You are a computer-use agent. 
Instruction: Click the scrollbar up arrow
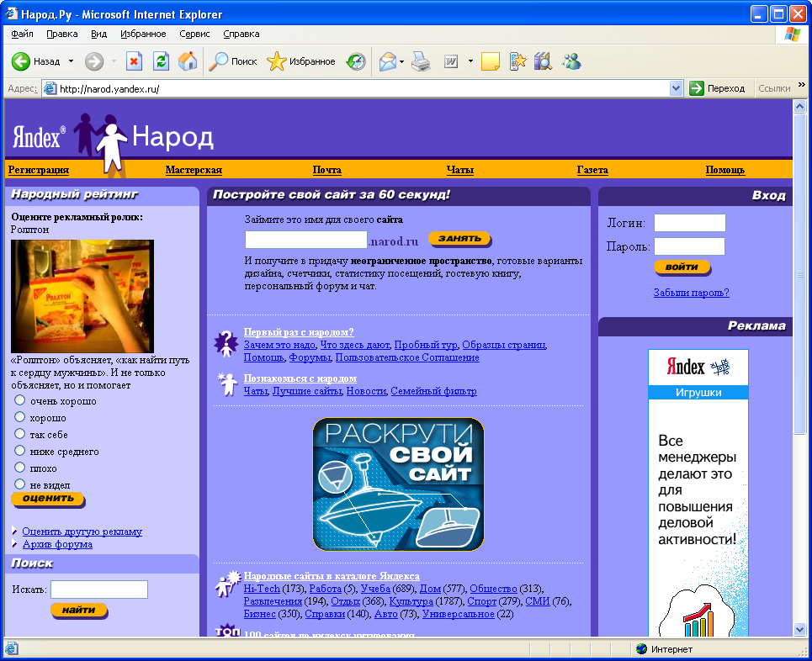[800, 107]
